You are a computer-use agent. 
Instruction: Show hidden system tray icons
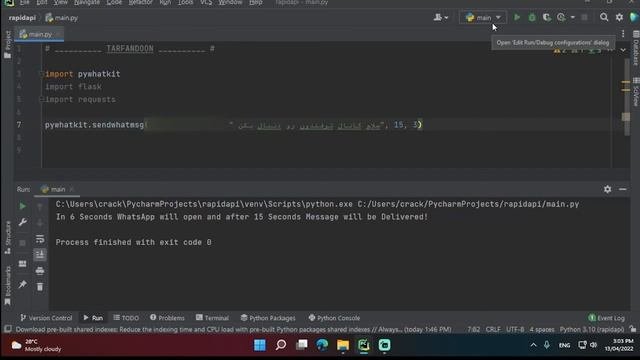point(533,345)
